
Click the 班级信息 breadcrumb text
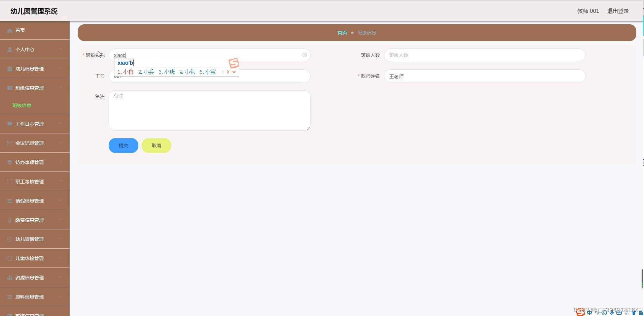(x=367, y=33)
